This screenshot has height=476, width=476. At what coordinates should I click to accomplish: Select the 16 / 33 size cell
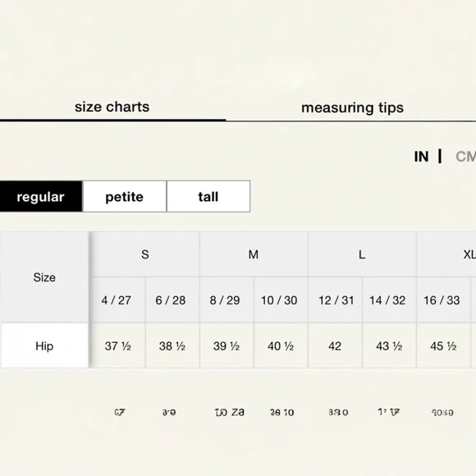[x=443, y=300]
